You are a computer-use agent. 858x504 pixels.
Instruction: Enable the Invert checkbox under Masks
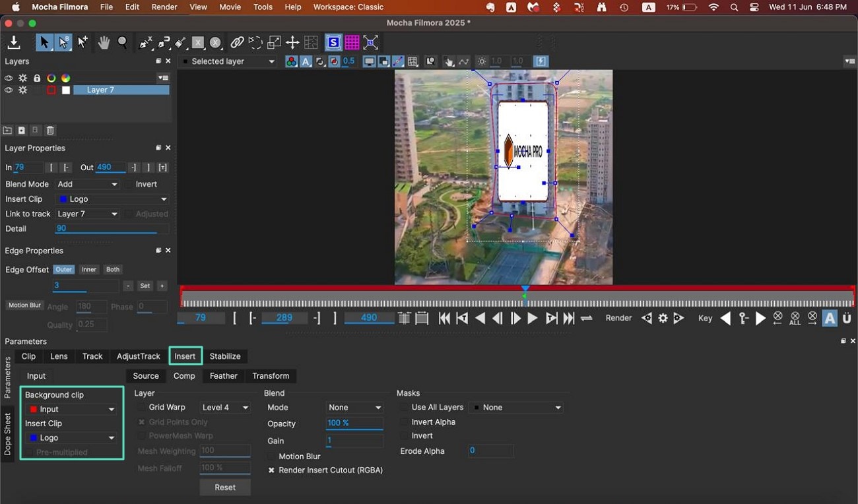pyautogui.click(x=404, y=436)
